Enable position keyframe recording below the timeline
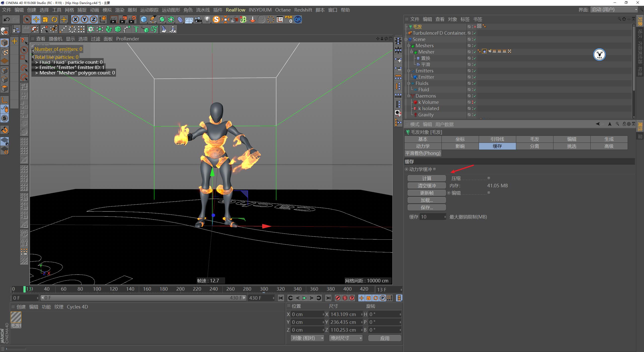This screenshot has width=644, height=352. pos(361,298)
